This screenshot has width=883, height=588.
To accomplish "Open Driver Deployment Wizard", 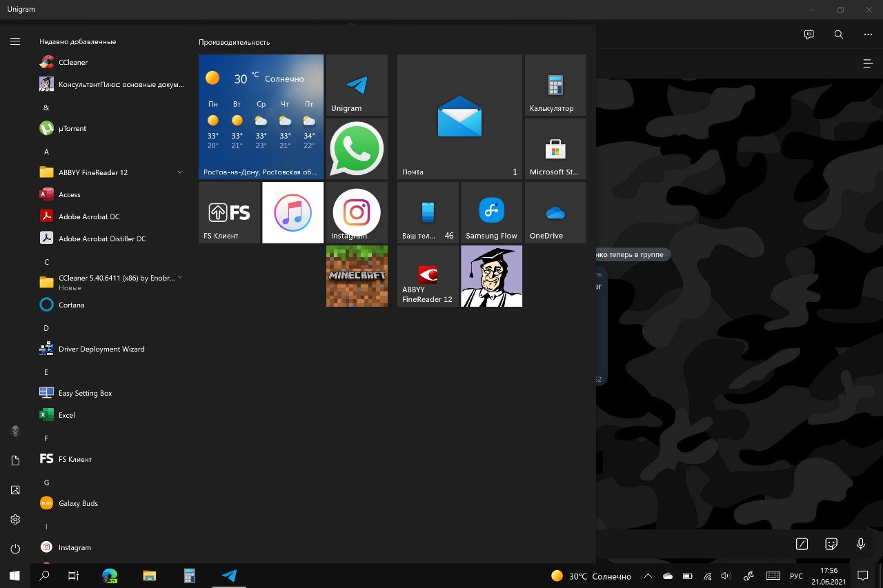I will point(110,349).
